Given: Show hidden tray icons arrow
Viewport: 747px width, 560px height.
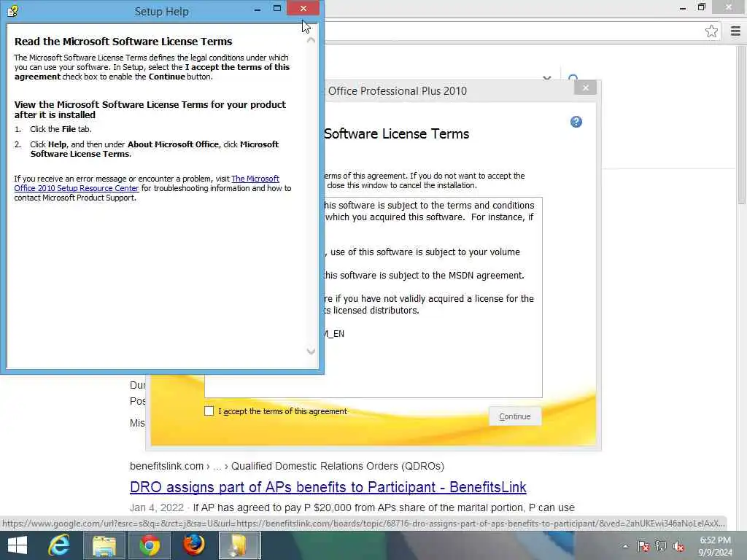Looking at the screenshot, I should click(x=625, y=546).
